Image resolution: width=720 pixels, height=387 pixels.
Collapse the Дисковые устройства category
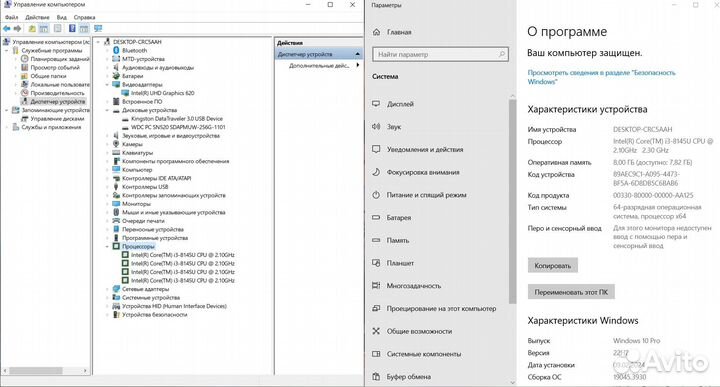pos(107,110)
